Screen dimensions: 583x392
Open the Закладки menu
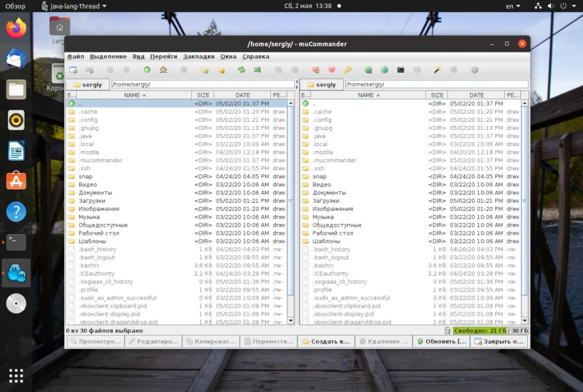click(x=198, y=56)
